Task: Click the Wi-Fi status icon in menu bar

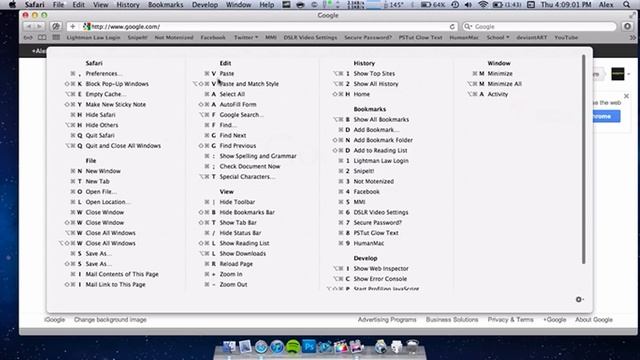Action: pyautogui.click(x=483, y=5)
